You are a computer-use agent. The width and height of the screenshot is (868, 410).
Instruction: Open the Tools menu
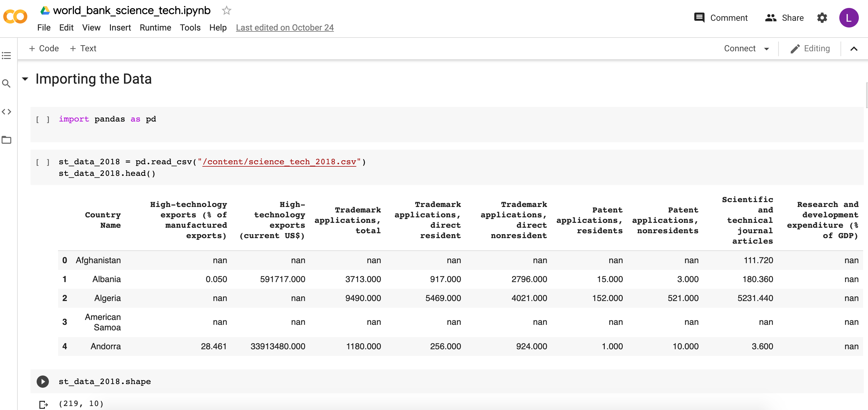point(190,27)
